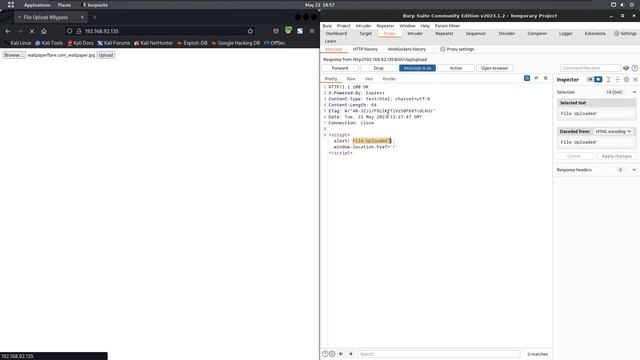Click the search field below the response
This screenshot has height=360, width=640.
[439, 354]
